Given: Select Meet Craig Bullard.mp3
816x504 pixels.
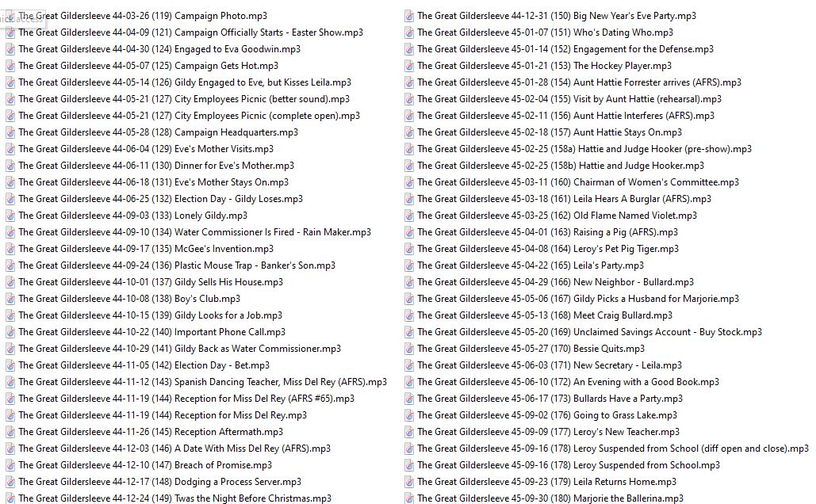Looking at the screenshot, I should point(544,315).
